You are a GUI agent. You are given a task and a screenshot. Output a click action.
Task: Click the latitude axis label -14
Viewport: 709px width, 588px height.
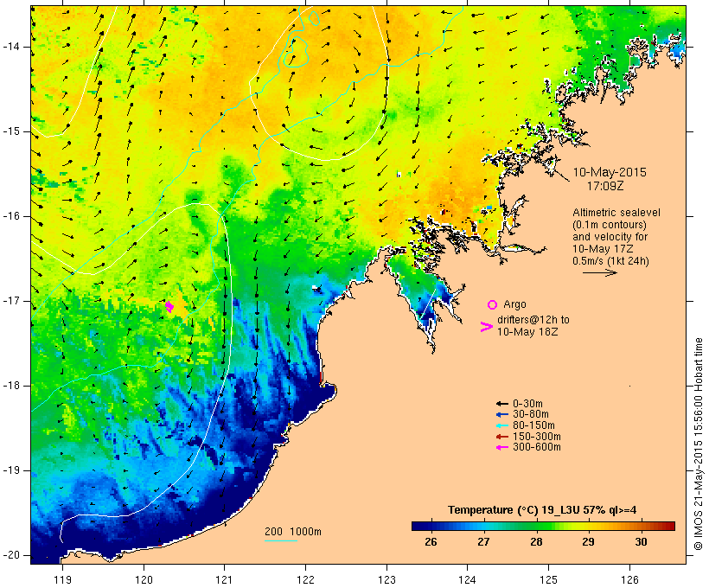coord(11,47)
